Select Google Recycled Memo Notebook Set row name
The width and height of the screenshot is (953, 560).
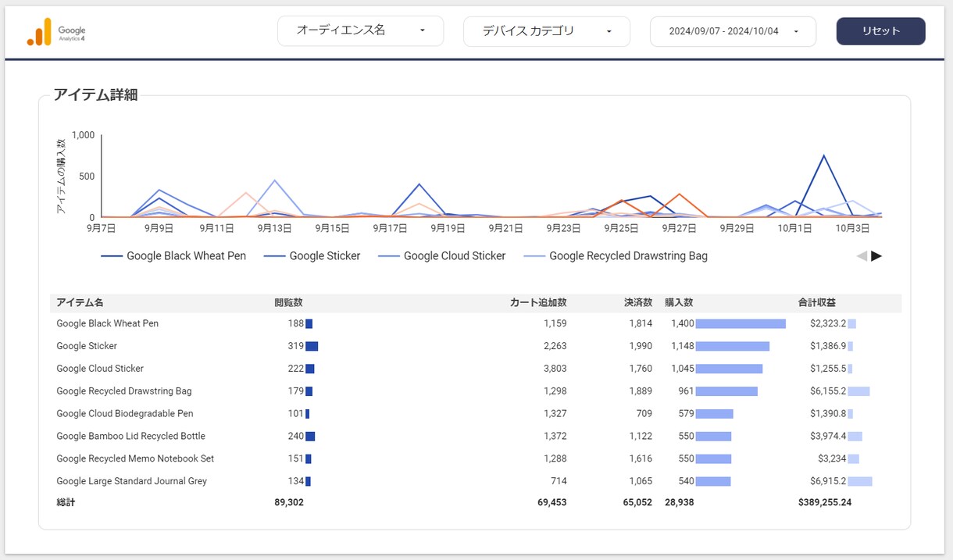pyautogui.click(x=135, y=459)
